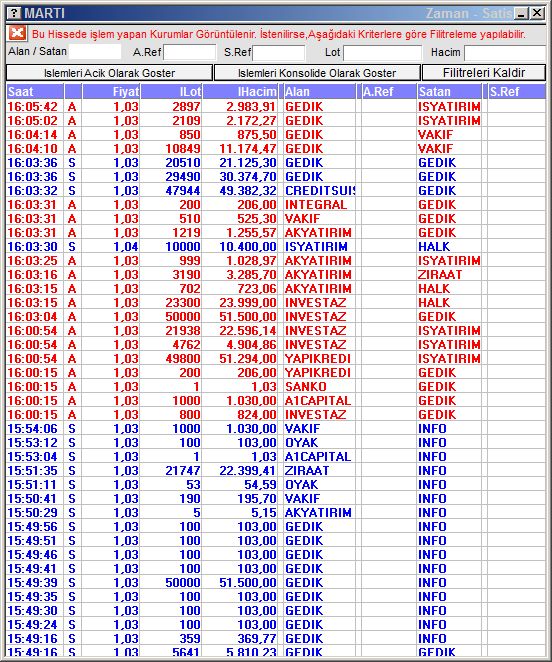The width and height of the screenshot is (552, 662).
Task: Focus the Lot filter field
Action: pos(383,53)
